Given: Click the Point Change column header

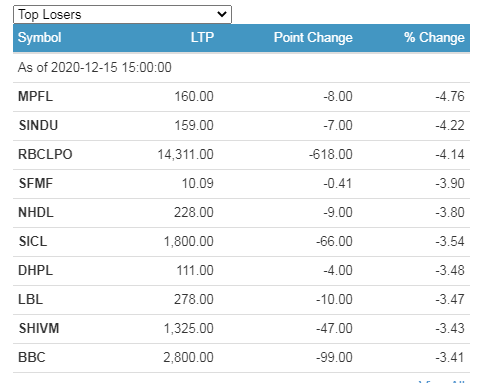Looking at the screenshot, I should coord(313,37).
